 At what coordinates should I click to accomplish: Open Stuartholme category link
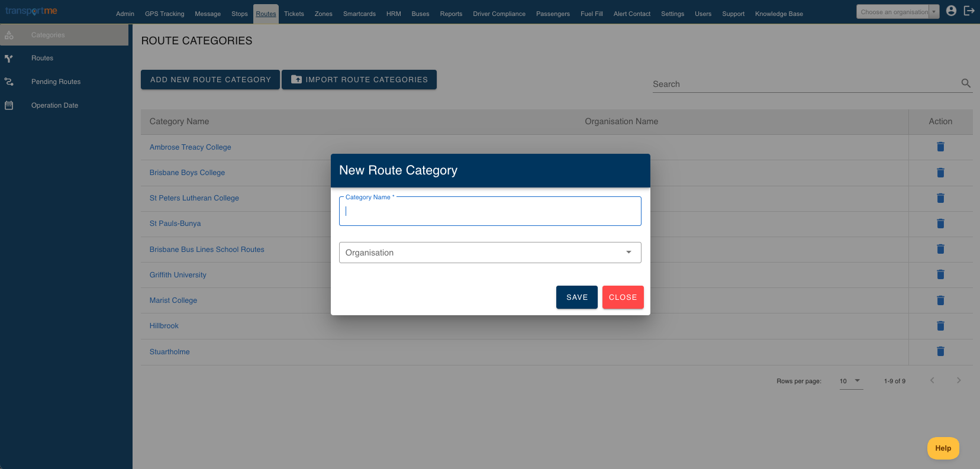coord(169,352)
